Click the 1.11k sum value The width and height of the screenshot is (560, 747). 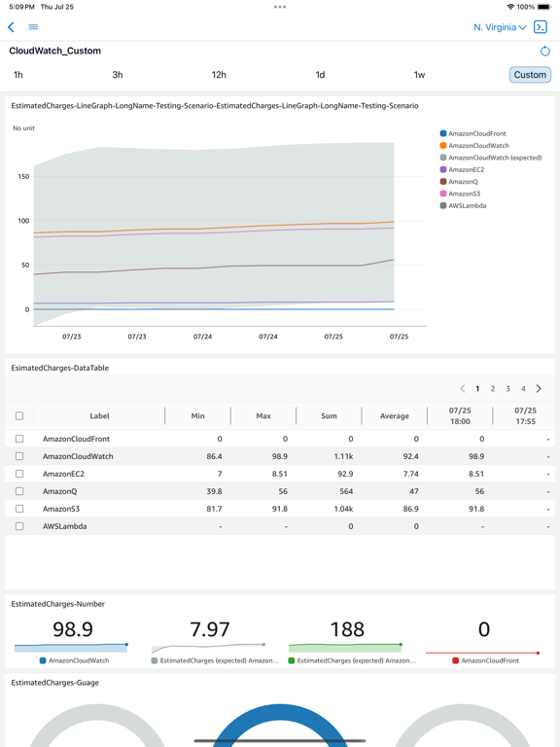point(343,456)
